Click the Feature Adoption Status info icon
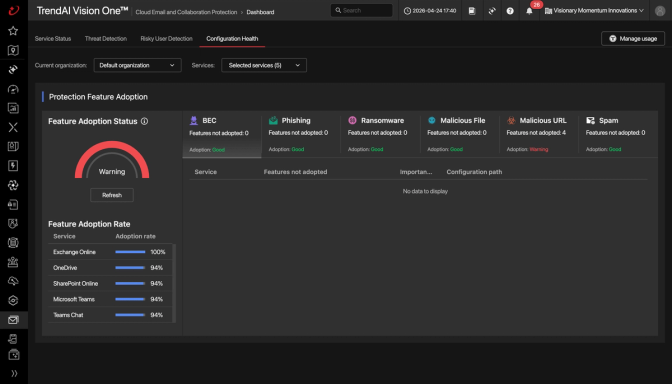672x384 pixels. tap(144, 121)
